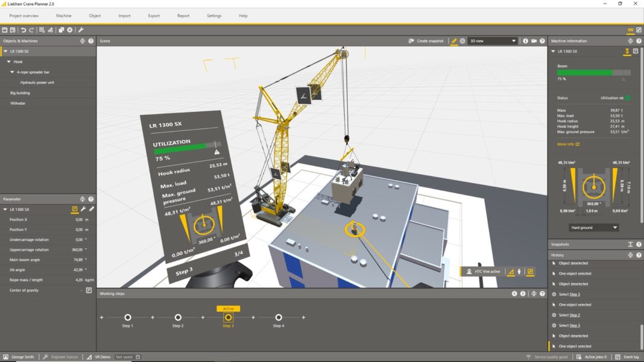Click the Save project icon
The height and width of the screenshot is (362, 644).
(x=5, y=29)
